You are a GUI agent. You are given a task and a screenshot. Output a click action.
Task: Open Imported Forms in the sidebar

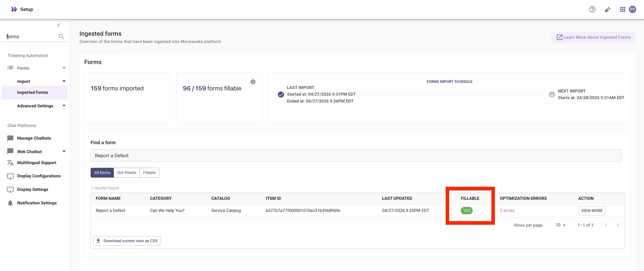tap(35, 93)
